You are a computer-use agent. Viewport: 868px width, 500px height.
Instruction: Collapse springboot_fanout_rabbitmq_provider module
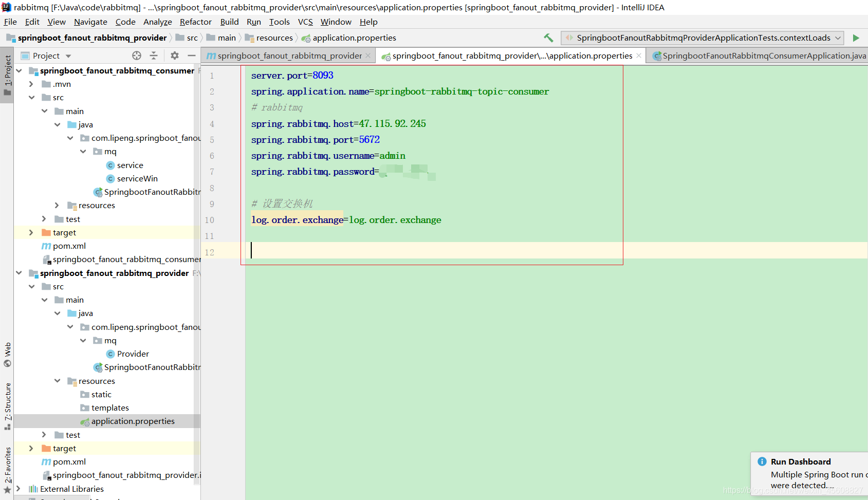tap(20, 273)
